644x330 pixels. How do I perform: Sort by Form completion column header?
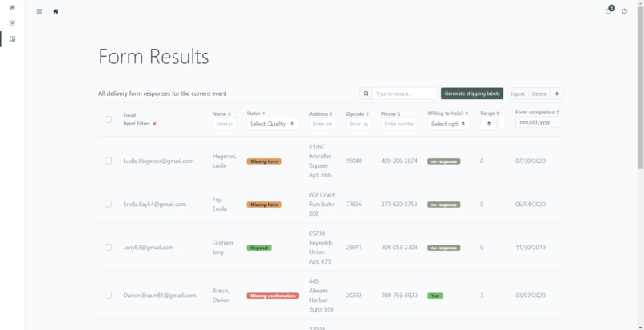(538, 112)
